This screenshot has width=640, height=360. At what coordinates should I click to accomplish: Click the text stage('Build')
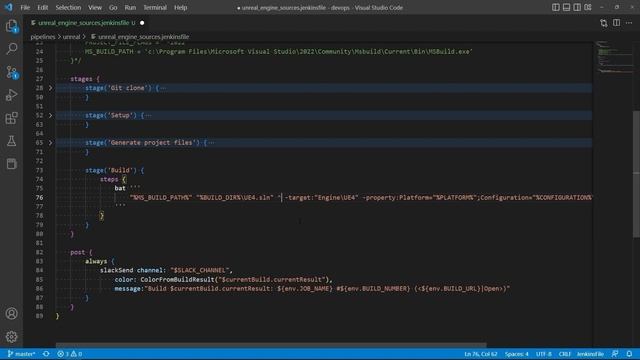111,170
